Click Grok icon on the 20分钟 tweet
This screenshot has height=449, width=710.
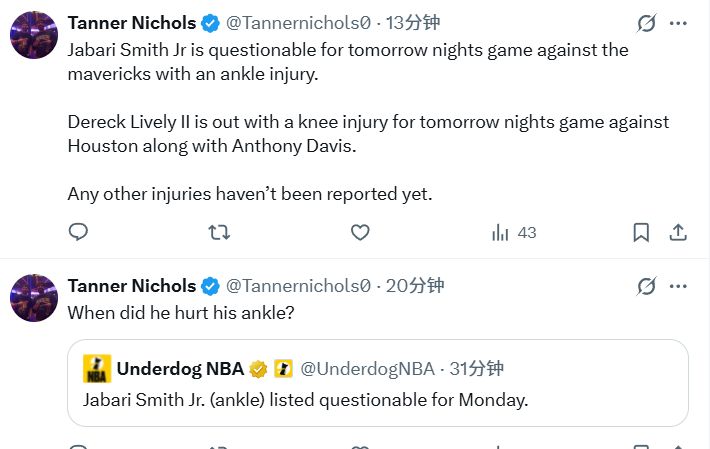pyautogui.click(x=646, y=286)
